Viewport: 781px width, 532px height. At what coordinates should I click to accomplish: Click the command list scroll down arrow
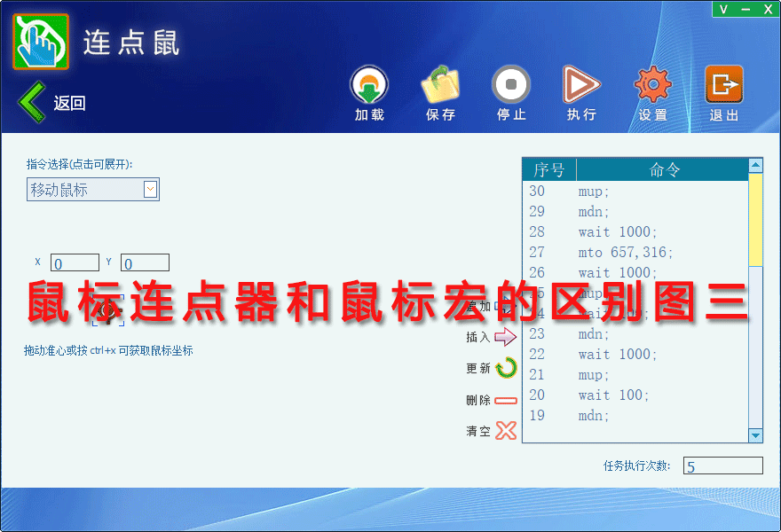[755, 435]
